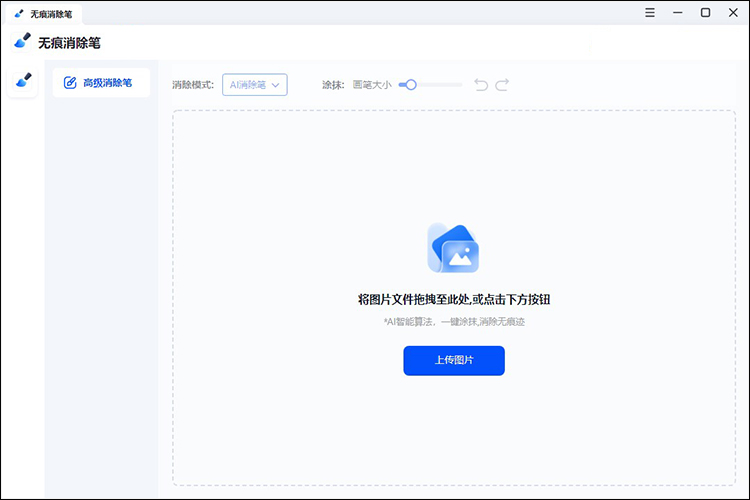Undo the last smear action
The image size is (750, 500).
pos(481,85)
